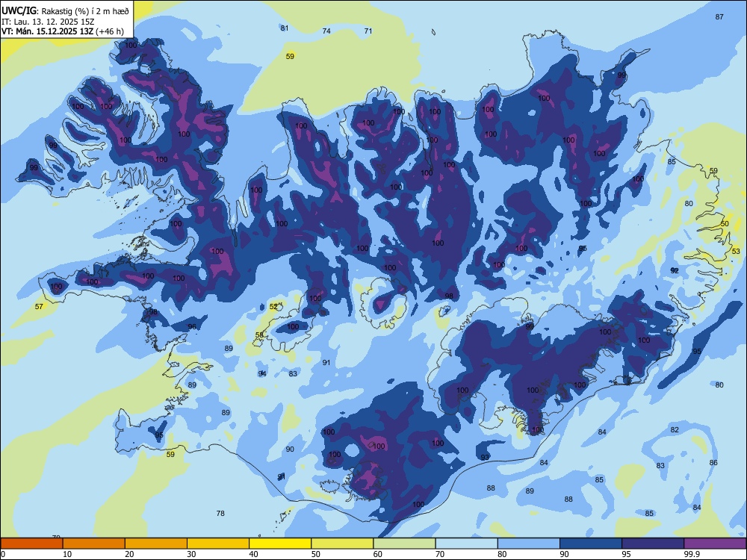Select the pale yellow 50–60 legend swatch

click(x=342, y=544)
